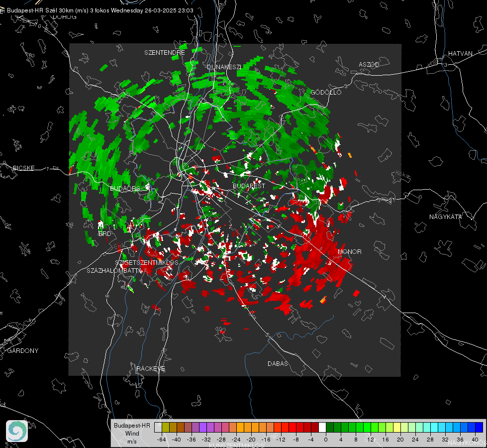Select the GÖDÖLLO map label
487x448 pixels.
(x=326, y=92)
